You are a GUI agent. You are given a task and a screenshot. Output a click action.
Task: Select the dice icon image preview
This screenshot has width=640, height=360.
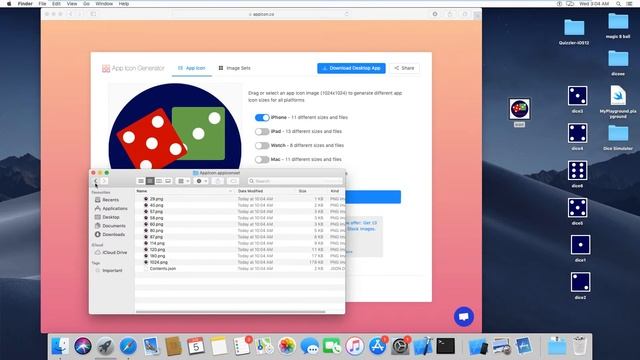coord(175,126)
